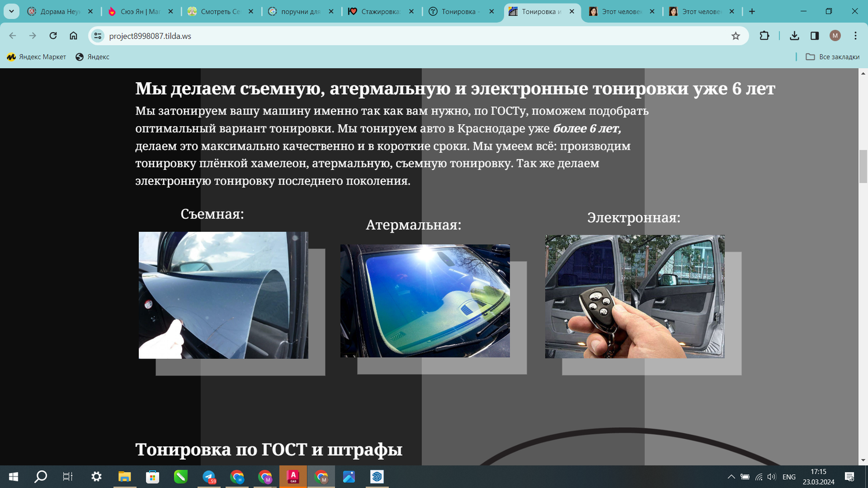The width and height of the screenshot is (868, 488).
Task: Open the browser home page
Action: [73, 36]
